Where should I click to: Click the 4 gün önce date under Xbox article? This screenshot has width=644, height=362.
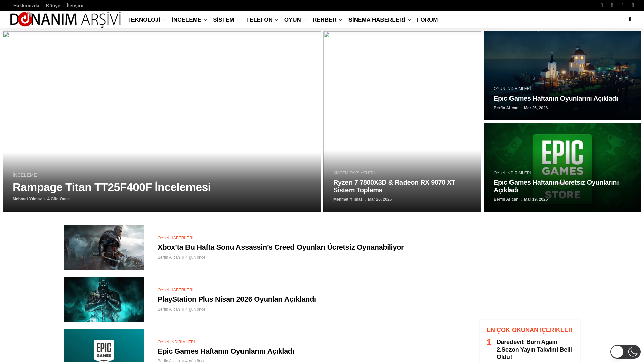pos(195,257)
